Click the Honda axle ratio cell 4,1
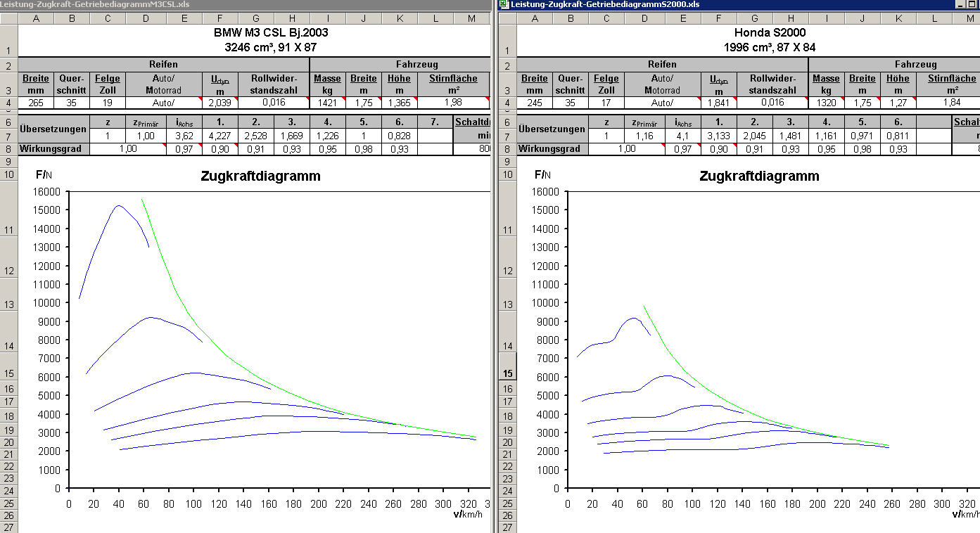 pos(683,134)
